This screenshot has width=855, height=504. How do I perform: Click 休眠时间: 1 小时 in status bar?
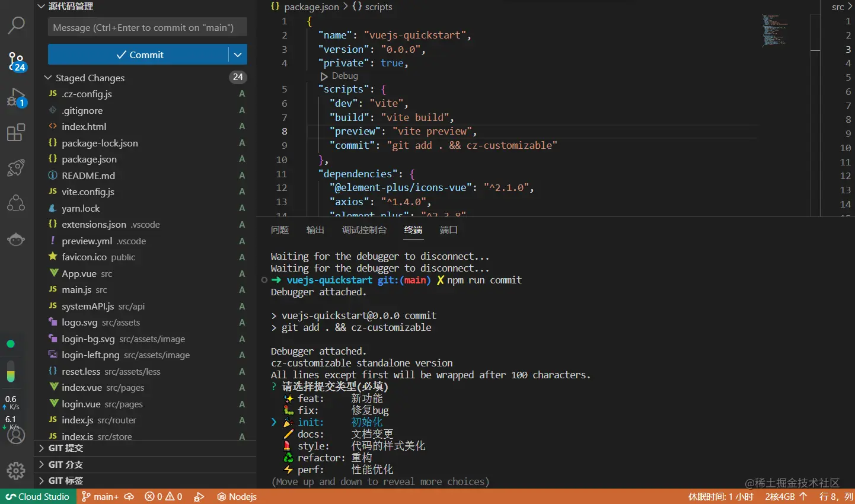[x=720, y=497]
